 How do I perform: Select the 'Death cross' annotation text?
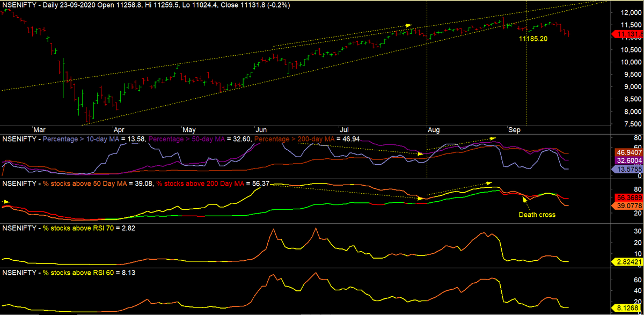coord(537,215)
